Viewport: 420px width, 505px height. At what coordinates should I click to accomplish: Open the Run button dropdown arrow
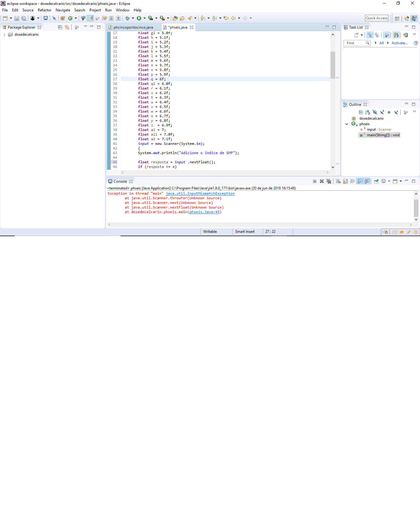[145, 18]
